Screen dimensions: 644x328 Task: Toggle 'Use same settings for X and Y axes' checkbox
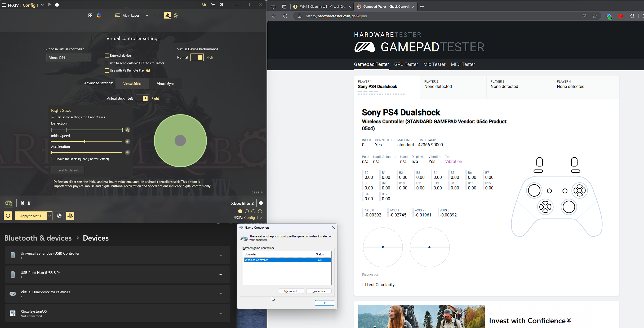coord(53,117)
